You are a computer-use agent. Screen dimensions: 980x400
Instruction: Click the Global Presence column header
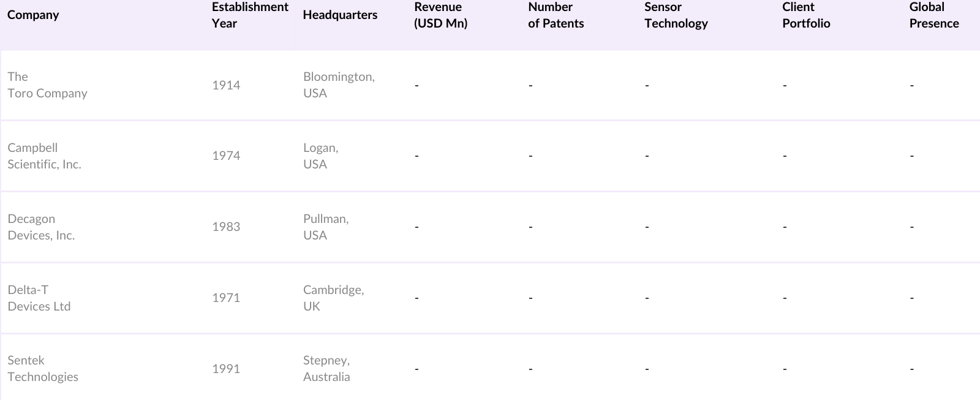pos(934,15)
